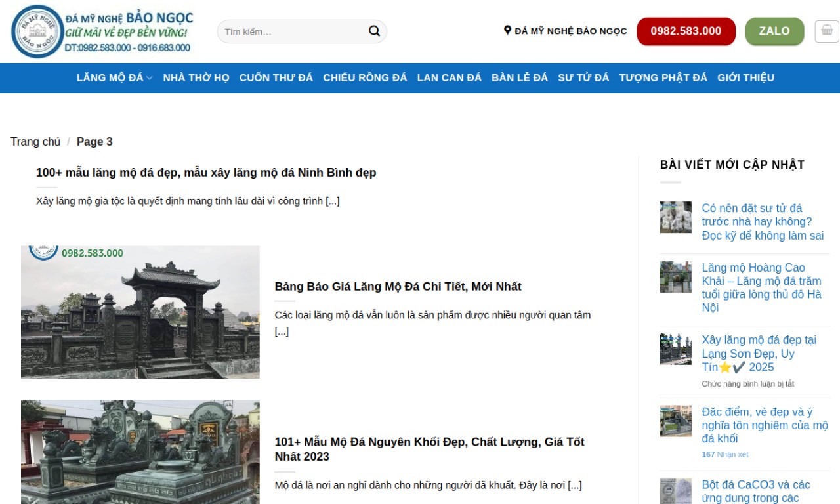840x504 pixels.
Task: Click the dragon tomb article thumbnail
Action: pos(140,452)
